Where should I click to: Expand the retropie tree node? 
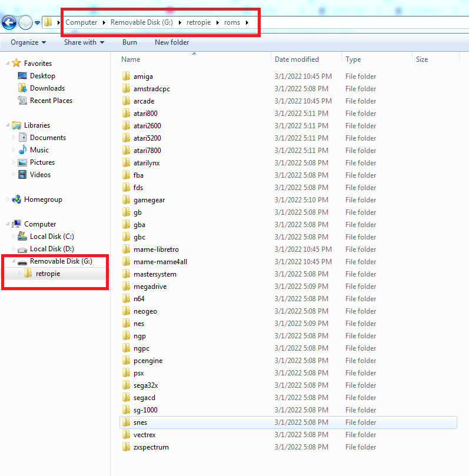pos(19,274)
